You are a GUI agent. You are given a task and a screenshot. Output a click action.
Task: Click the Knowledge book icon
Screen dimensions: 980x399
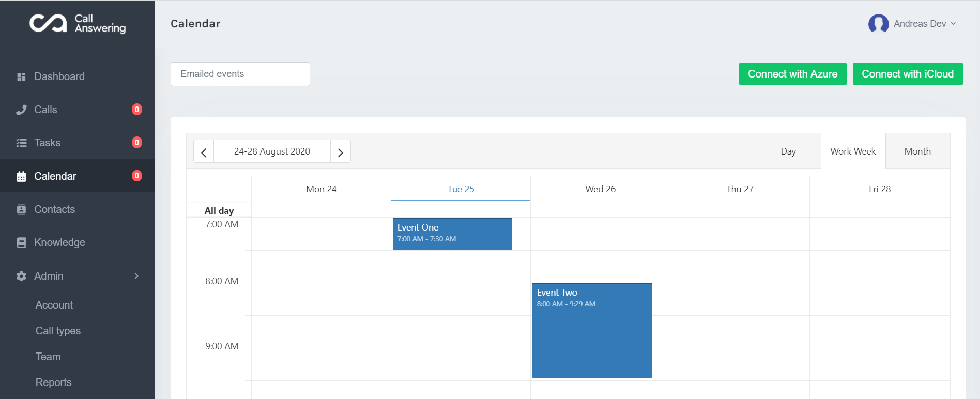coord(21,242)
